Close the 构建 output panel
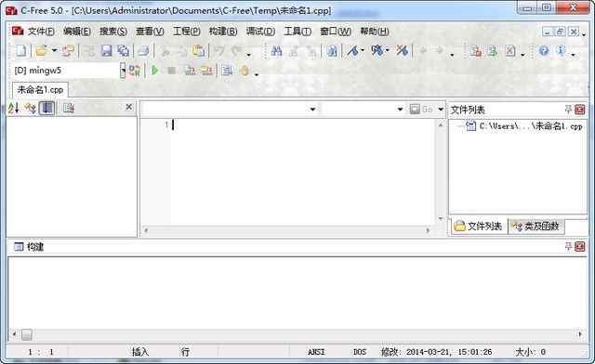The image size is (595, 364). [580, 247]
